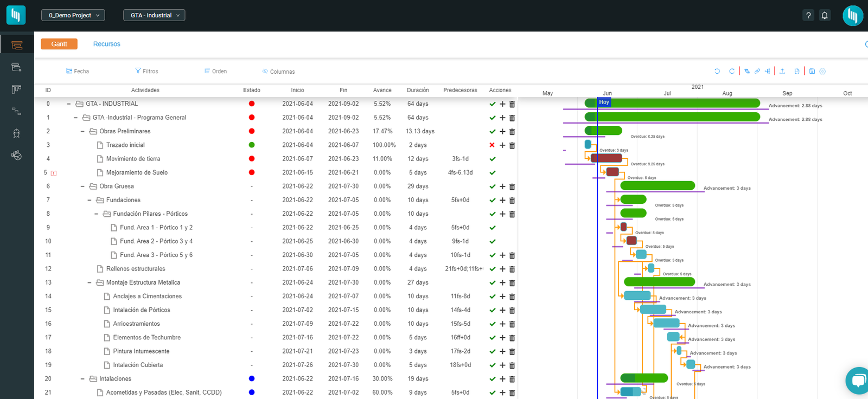Click the green check for Pintura Intumescente
Image resolution: width=868 pixels, height=399 pixels.
coord(493,352)
